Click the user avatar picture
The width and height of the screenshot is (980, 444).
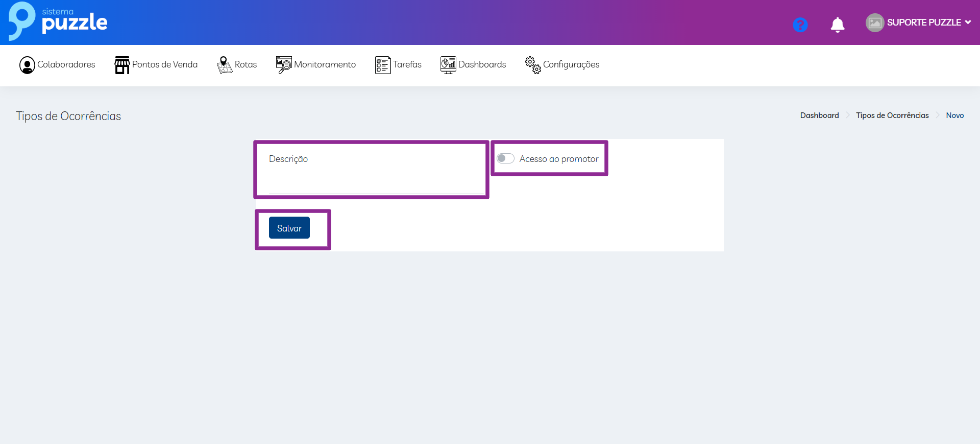click(874, 22)
